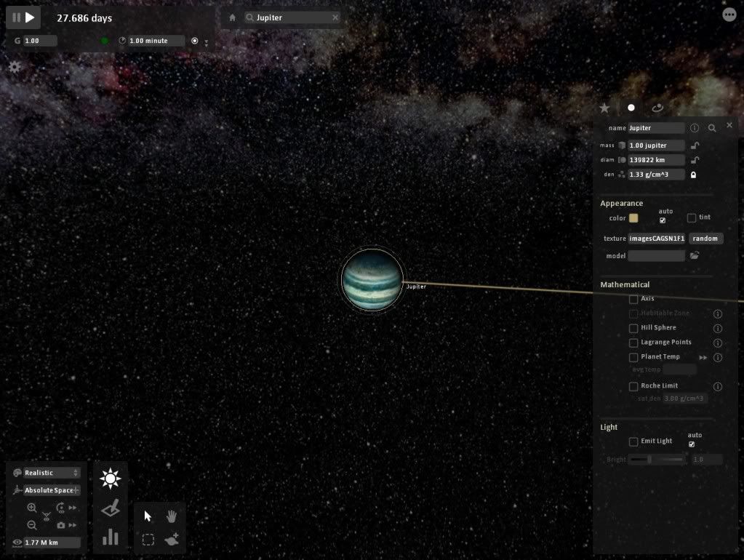Image resolution: width=744 pixels, height=560 pixels.
Task: Select the hand pan tool
Action: (x=172, y=516)
